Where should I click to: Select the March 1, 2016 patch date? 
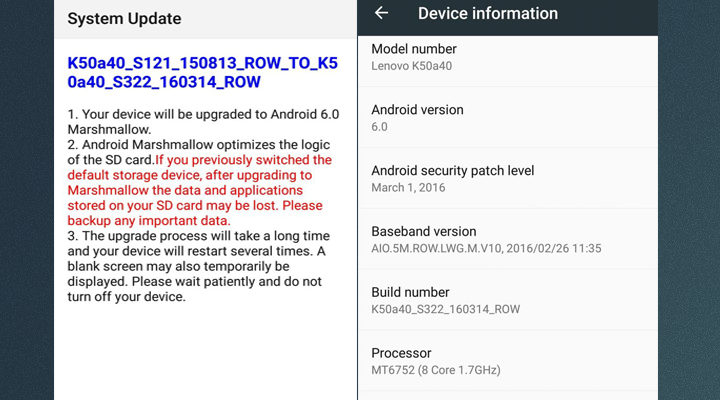pyautogui.click(x=408, y=187)
